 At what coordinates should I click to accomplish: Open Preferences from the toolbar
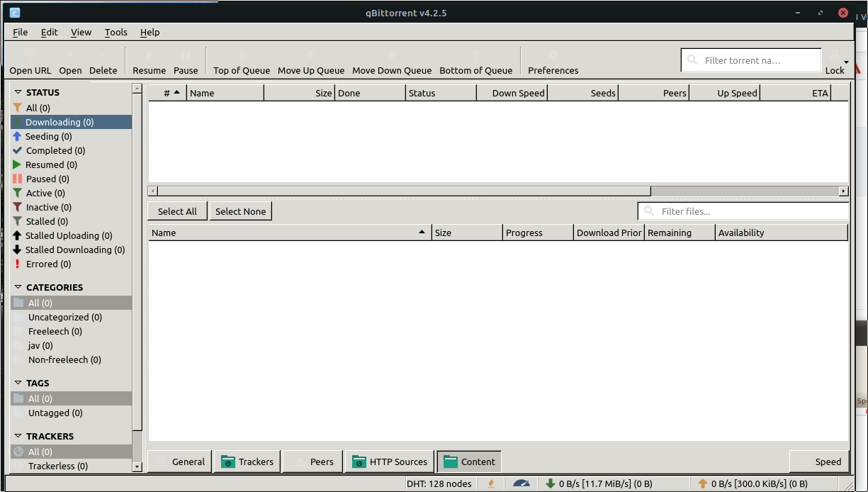click(553, 62)
